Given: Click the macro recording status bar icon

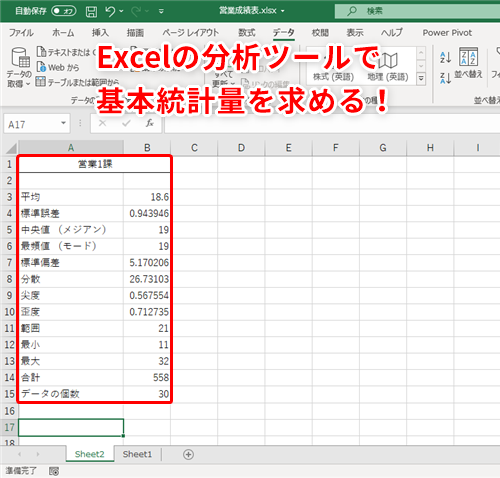Looking at the screenshot, I should pyautogui.click(x=54, y=471).
